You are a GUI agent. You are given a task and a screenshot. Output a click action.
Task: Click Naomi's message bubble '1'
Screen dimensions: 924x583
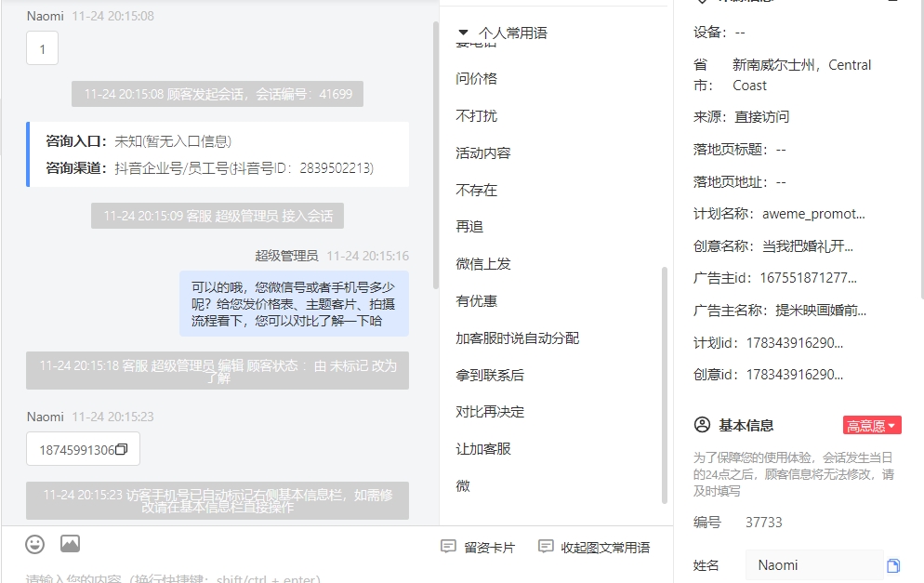click(x=43, y=48)
